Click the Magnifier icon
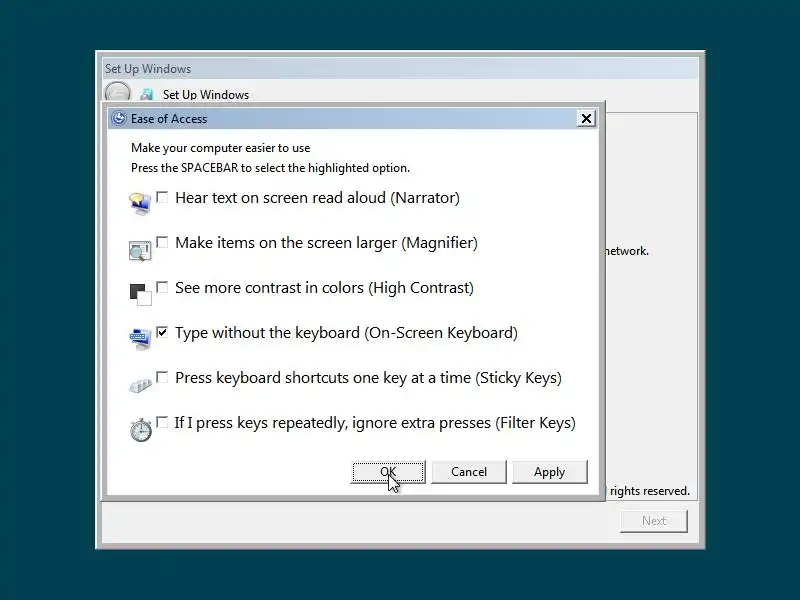Viewport: 800px width, 600px height. [x=140, y=251]
